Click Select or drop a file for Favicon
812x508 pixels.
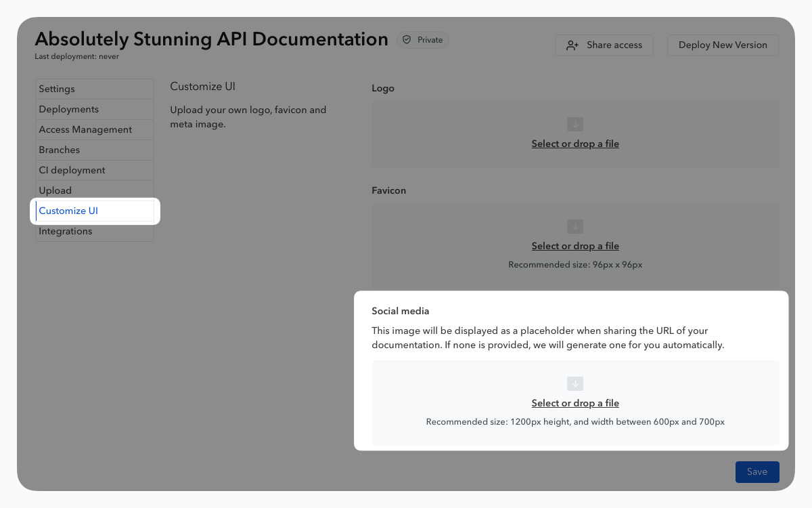[575, 246]
